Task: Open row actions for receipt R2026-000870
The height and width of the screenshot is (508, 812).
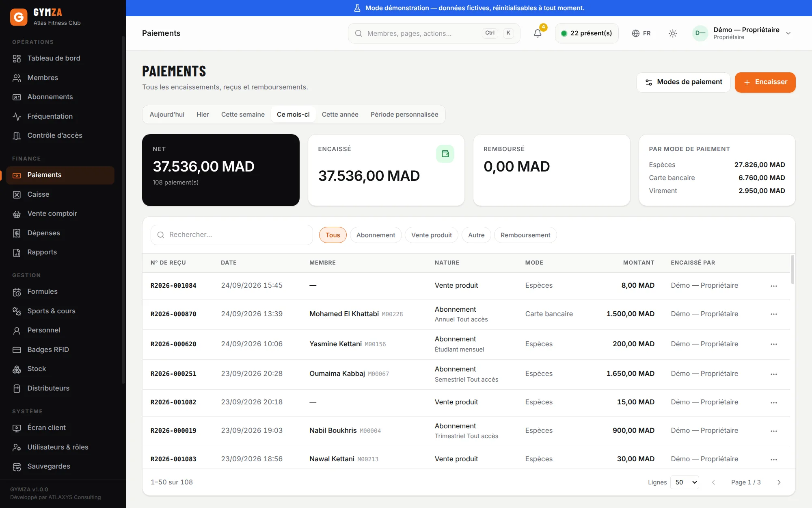Action: click(x=774, y=314)
